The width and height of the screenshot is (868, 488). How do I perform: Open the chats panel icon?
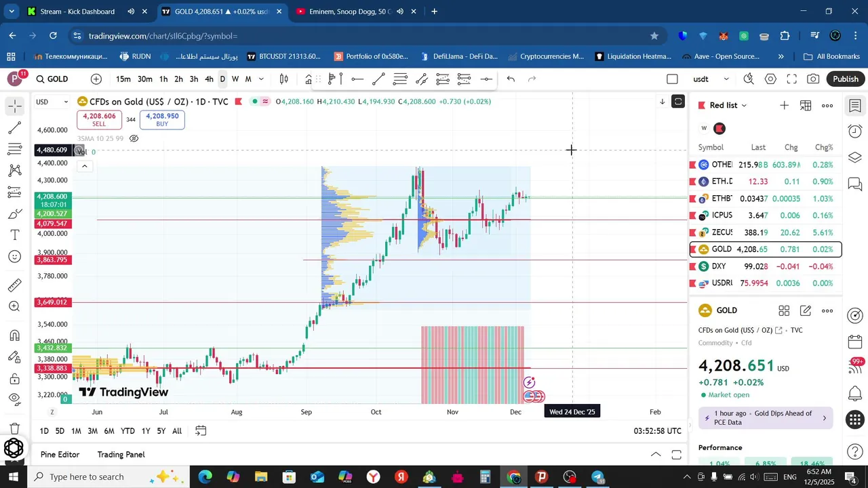coord(855,184)
